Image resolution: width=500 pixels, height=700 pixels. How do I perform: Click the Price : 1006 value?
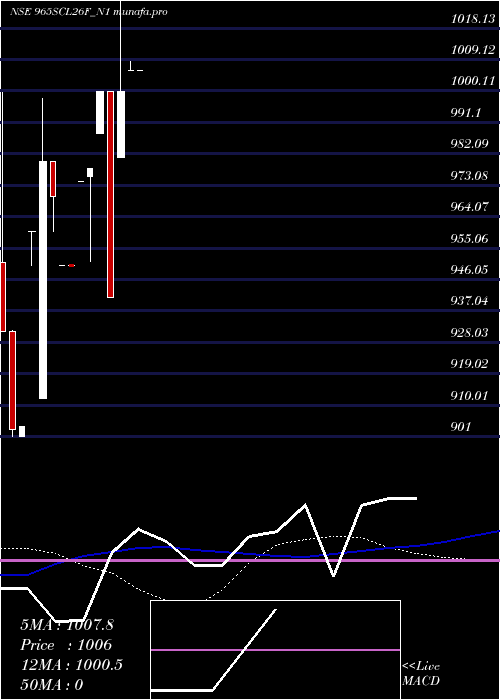click(x=66, y=645)
